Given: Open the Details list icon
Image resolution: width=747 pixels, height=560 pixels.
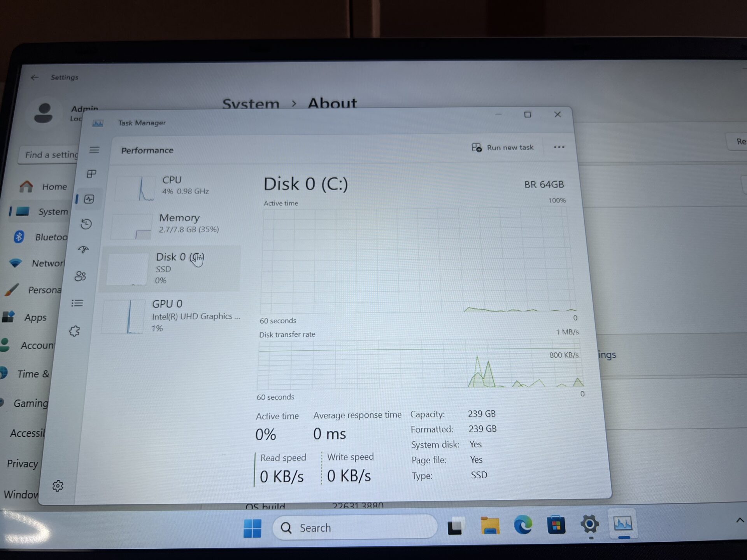Looking at the screenshot, I should pos(77,303).
